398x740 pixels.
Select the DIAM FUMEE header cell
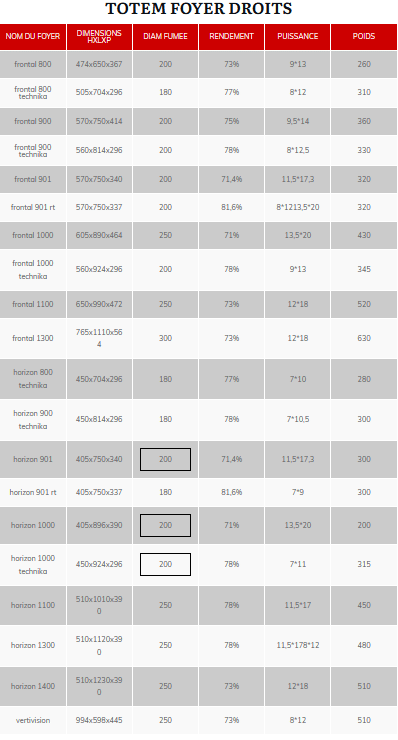165,36
